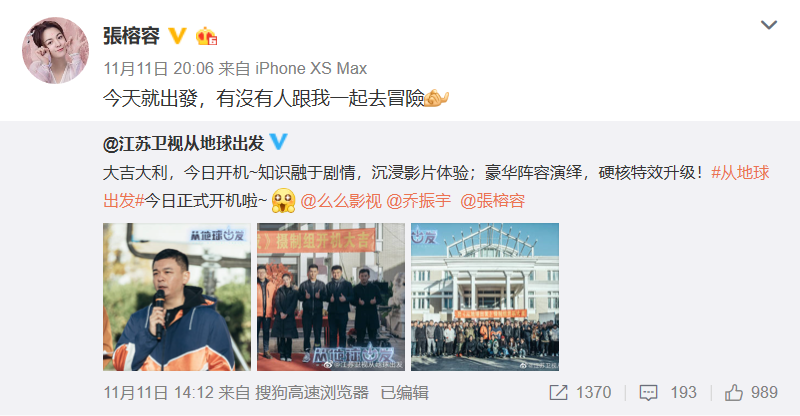Click the crown membership badge icon
This screenshot has height=416, width=800.
[x=207, y=36]
